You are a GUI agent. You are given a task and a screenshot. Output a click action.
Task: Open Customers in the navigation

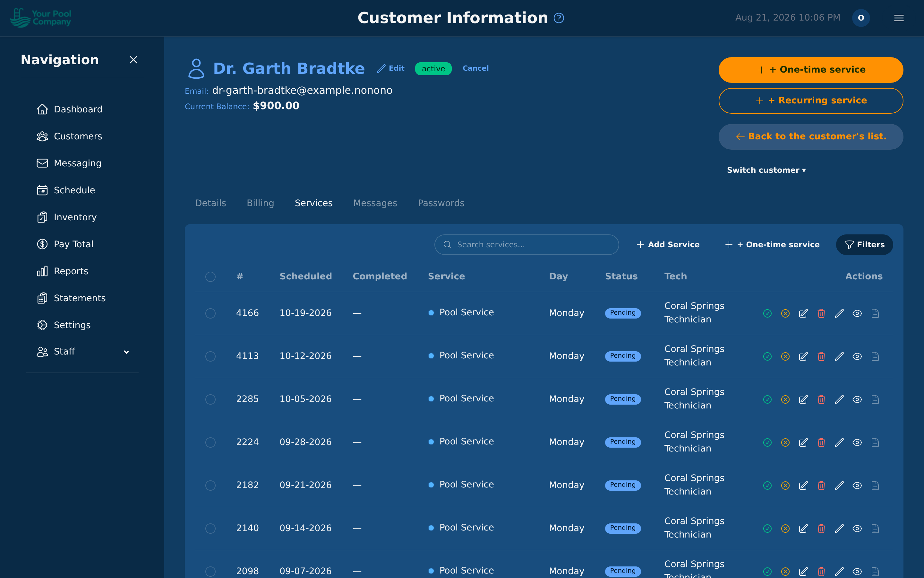[69, 136]
